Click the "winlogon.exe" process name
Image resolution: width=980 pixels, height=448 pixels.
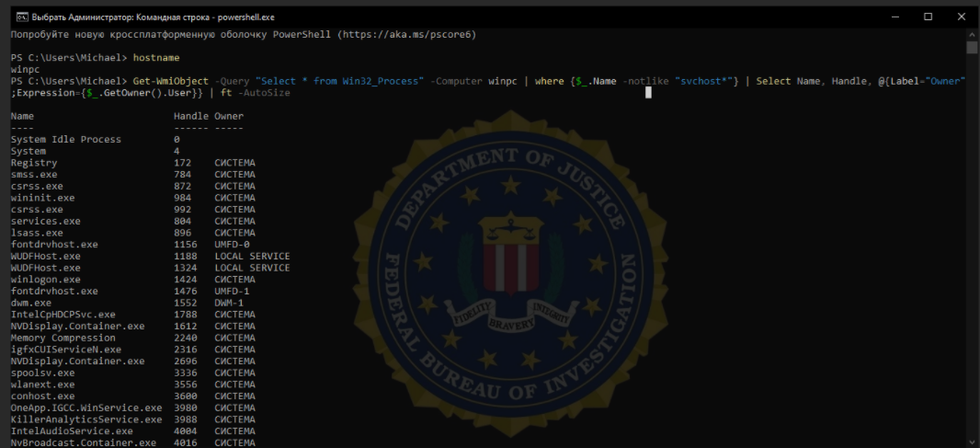(46, 280)
